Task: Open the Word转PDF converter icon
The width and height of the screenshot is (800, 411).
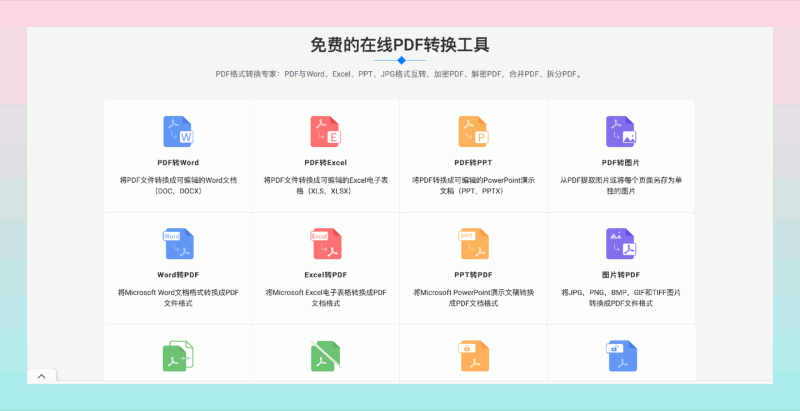Action: (178, 244)
